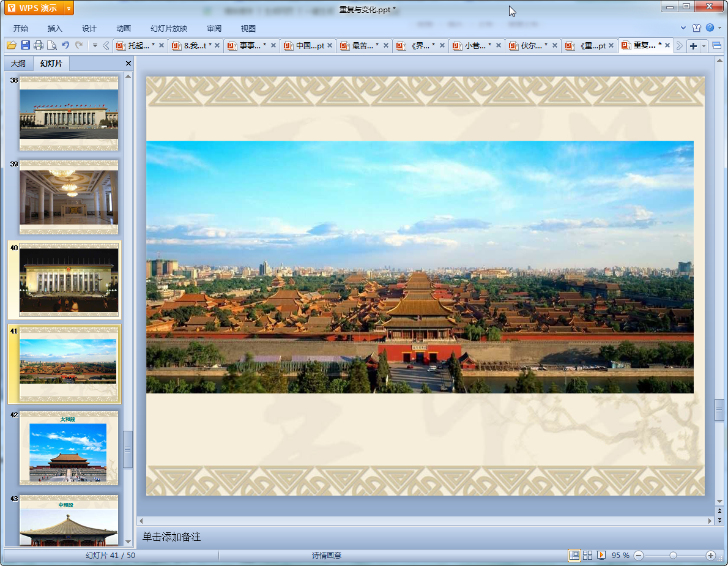
Task: Start slideshow from the status bar icon
Action: 601,555
